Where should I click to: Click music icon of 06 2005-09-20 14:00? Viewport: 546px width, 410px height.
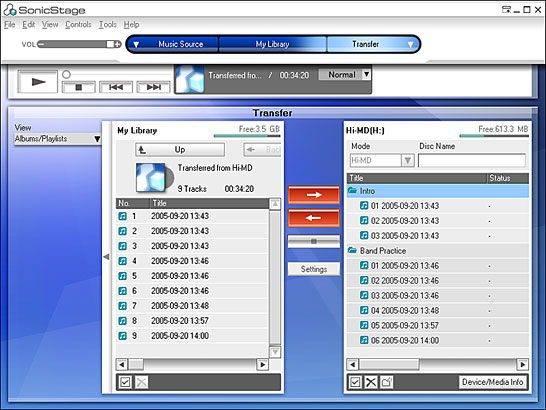pyautogui.click(x=364, y=340)
